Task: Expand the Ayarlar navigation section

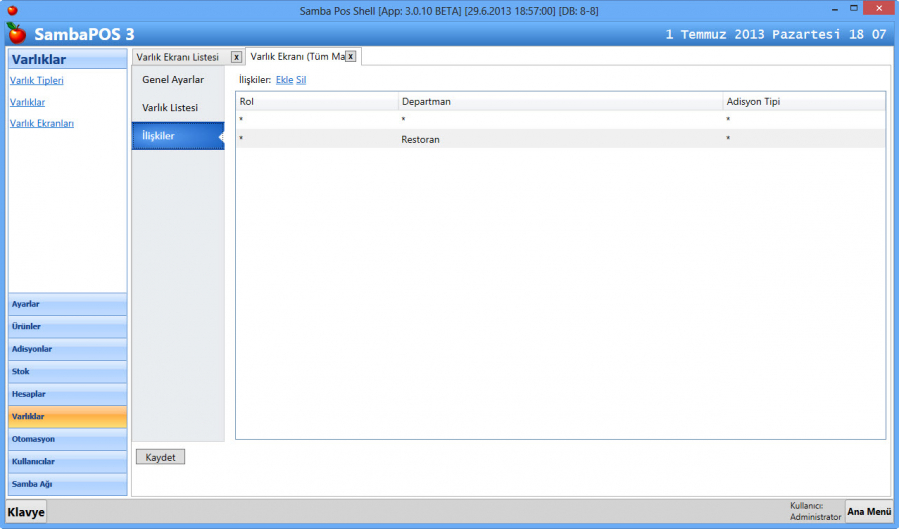Action: pyautogui.click(x=67, y=304)
